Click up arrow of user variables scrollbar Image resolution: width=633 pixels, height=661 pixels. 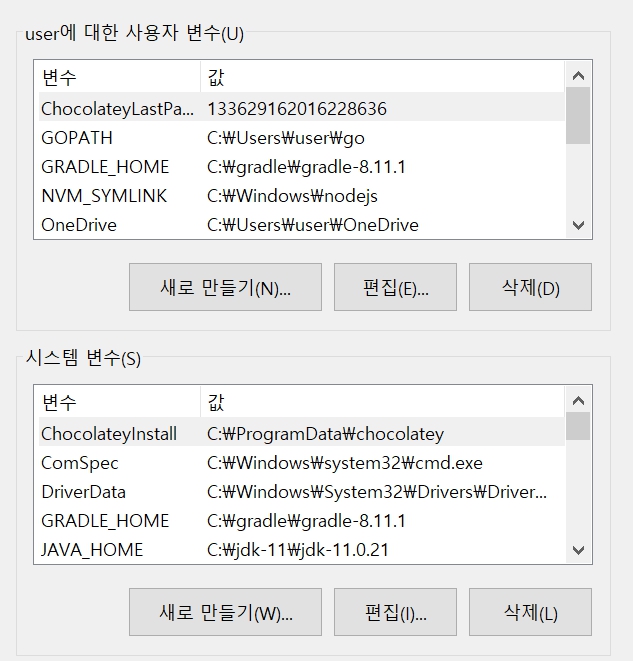[578, 76]
